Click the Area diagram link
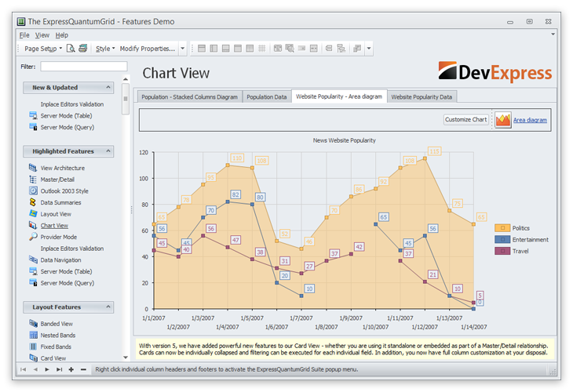 click(530, 120)
